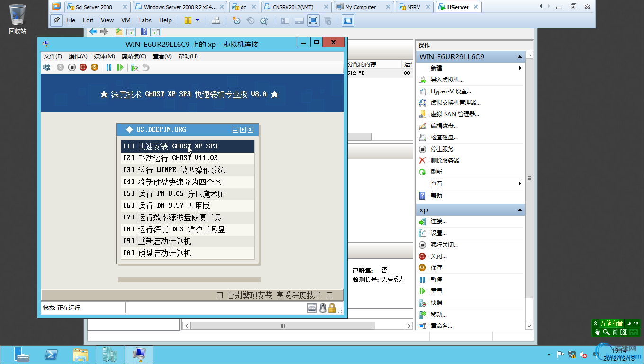
Task: Click the VMware show sidebar icon
Action: click(285, 20)
